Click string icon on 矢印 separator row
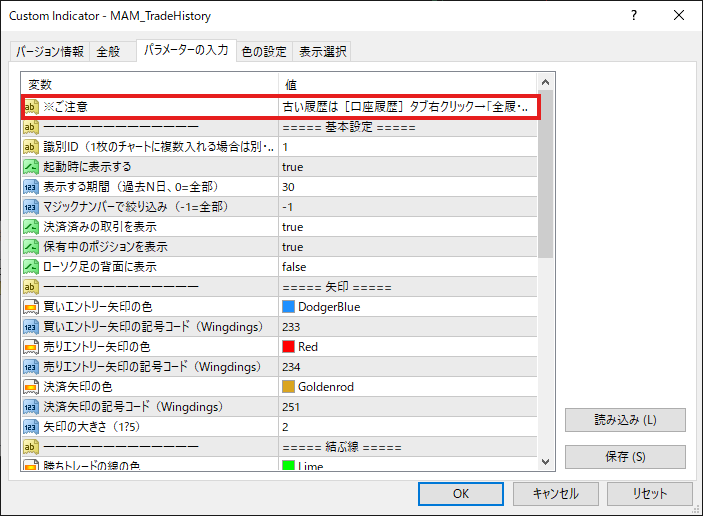Viewport: 703px width, 516px height. coord(30,286)
